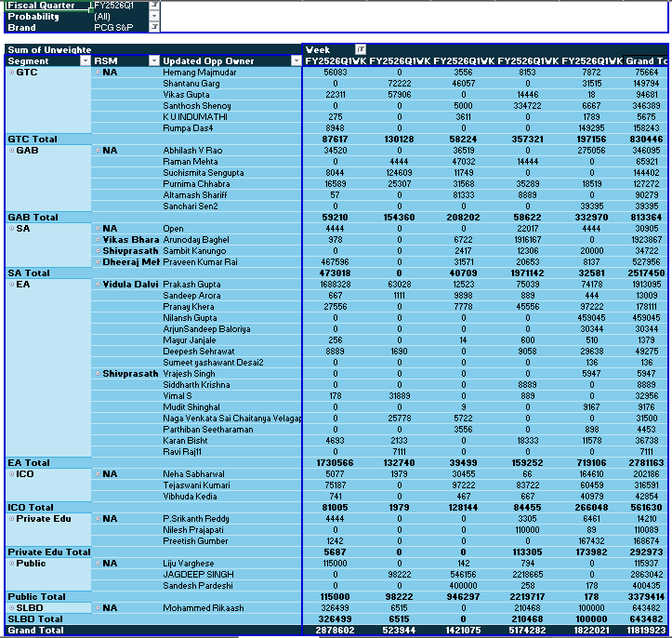This screenshot has width=672, height=638.
Task: Open the Updated Opp Owner filter dropdown
Action: 296,60
